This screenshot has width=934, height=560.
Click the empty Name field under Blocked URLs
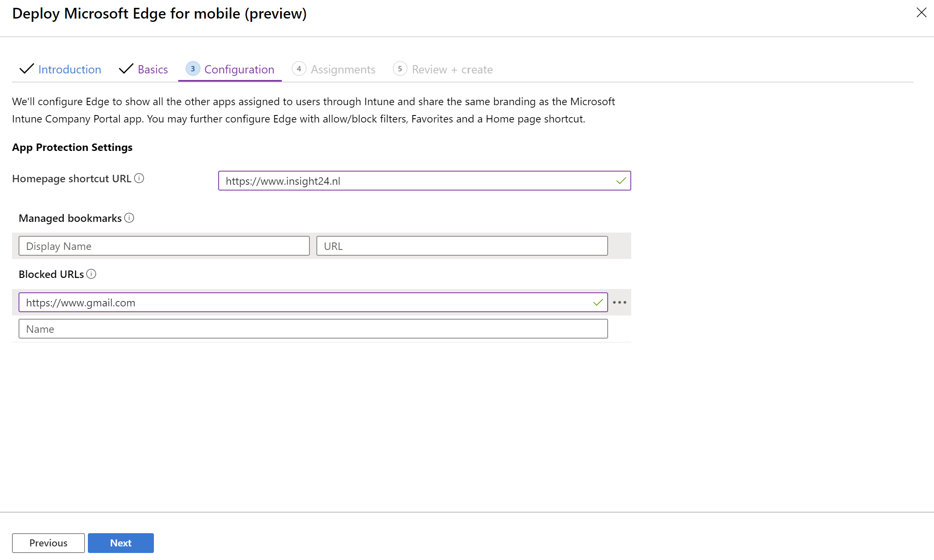[313, 329]
